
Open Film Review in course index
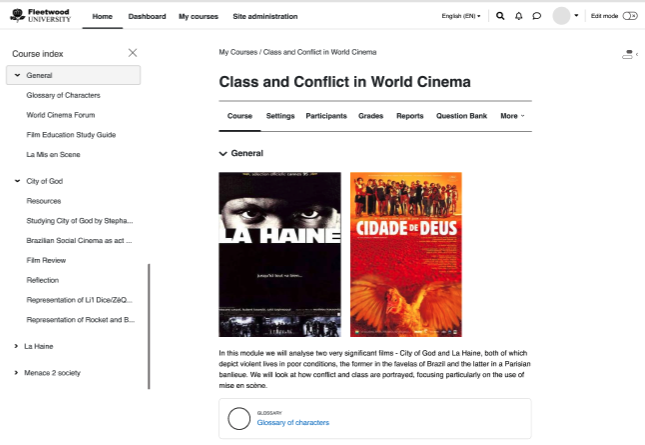click(x=46, y=260)
